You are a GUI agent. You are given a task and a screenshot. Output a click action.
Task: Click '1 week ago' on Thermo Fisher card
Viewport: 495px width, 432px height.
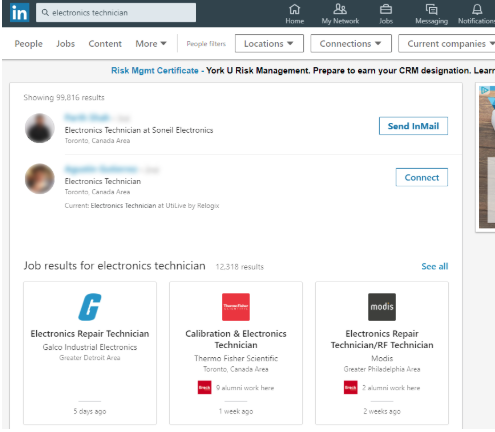tap(236, 411)
